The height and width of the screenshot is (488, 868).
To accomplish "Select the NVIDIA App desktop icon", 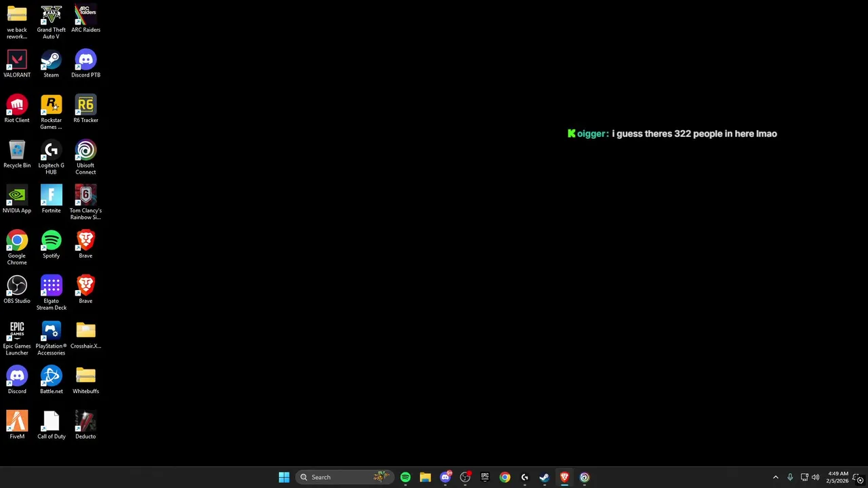I will pyautogui.click(x=17, y=200).
